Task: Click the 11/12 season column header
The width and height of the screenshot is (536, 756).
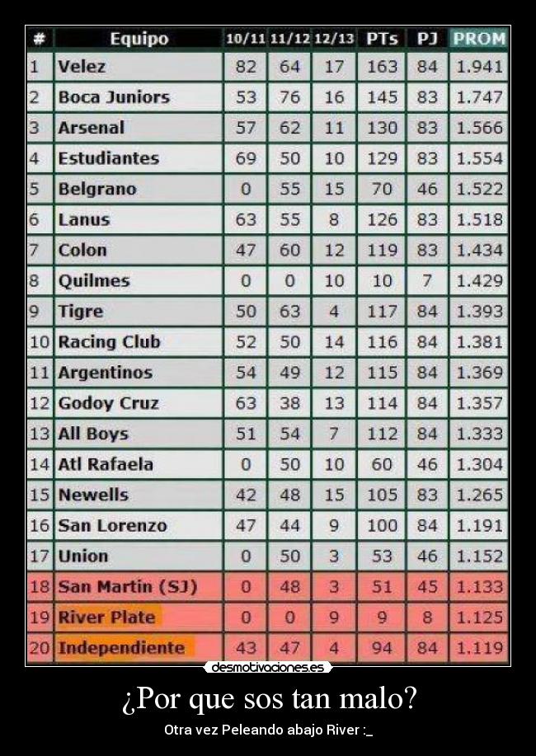Action: pyautogui.click(x=289, y=39)
